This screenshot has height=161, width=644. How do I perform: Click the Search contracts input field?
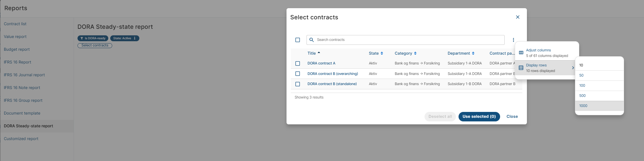(x=406, y=40)
